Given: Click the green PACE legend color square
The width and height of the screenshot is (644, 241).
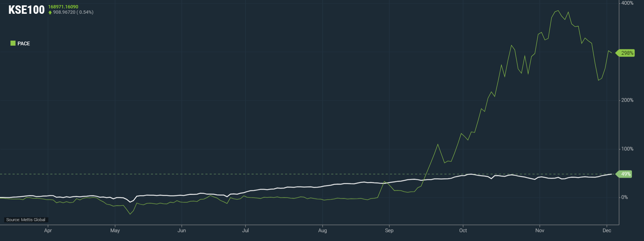Looking at the screenshot, I should [13, 43].
